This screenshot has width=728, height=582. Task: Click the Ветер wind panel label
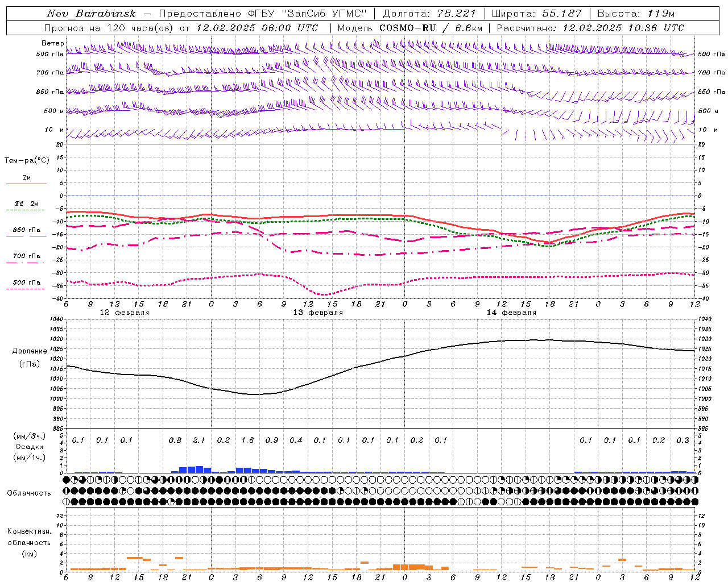click(52, 43)
